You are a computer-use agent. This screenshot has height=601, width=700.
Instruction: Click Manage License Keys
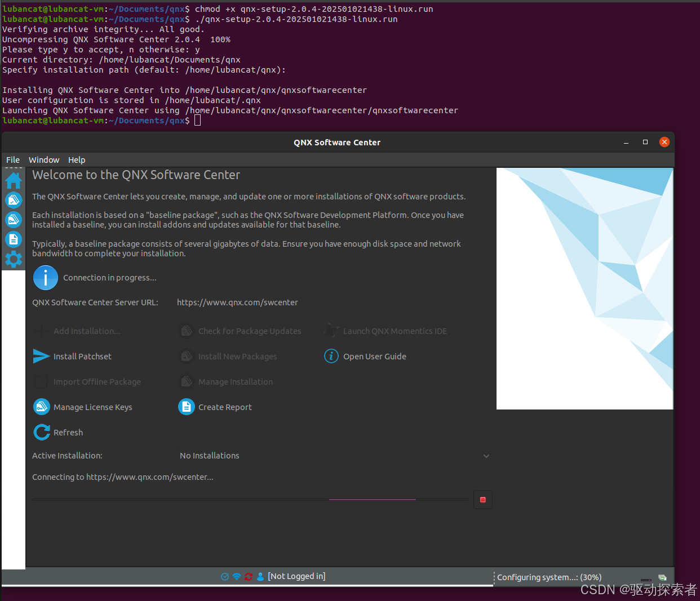[x=83, y=407]
